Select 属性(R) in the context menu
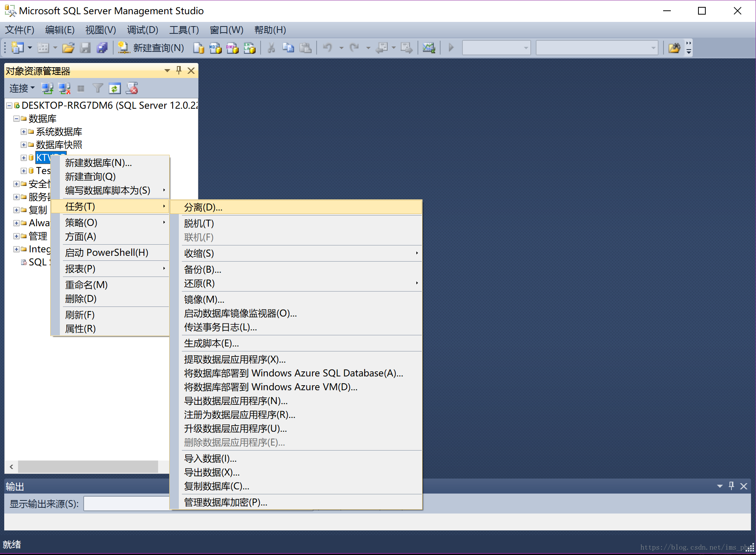The width and height of the screenshot is (756, 555). click(80, 329)
